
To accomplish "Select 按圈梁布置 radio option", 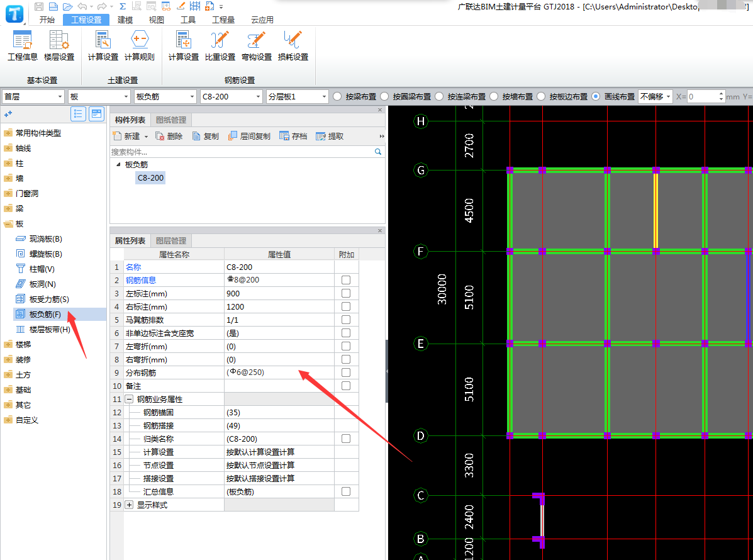I will tap(384, 96).
